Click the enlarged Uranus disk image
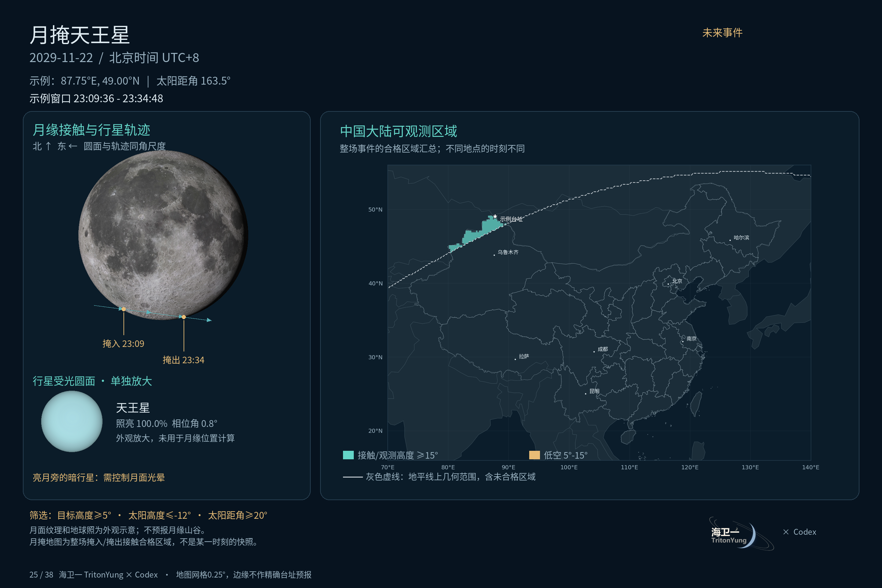 click(x=72, y=421)
